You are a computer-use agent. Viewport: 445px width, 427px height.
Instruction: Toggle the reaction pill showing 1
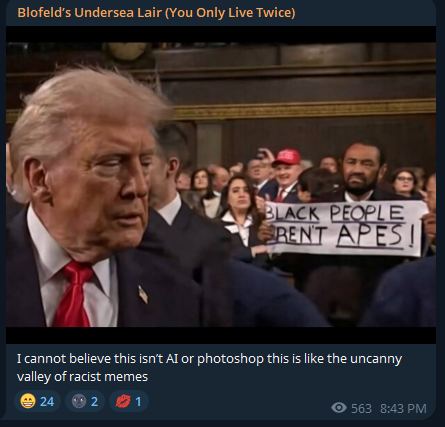point(129,401)
